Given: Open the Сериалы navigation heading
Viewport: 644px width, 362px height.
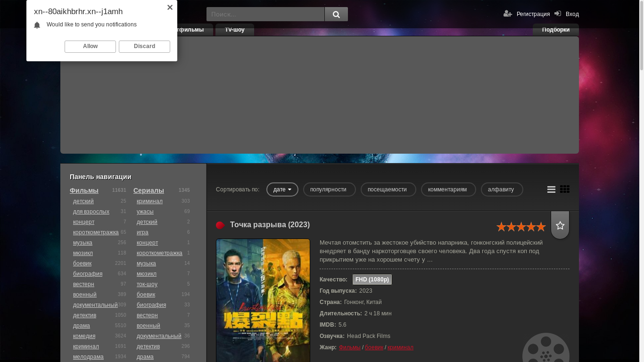Looking at the screenshot, I should click(149, 190).
